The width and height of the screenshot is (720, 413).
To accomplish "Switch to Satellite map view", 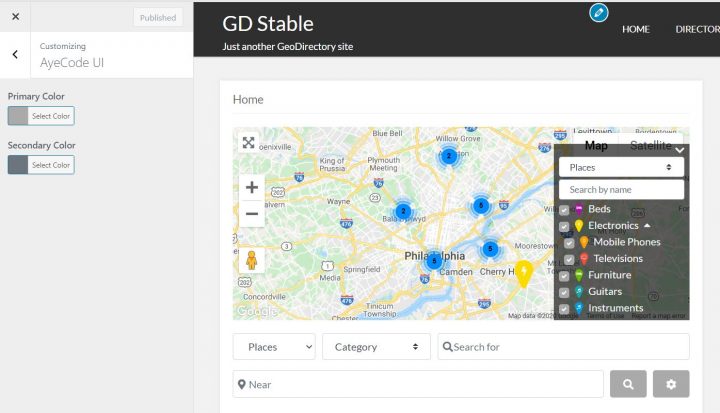I will pyautogui.click(x=650, y=146).
